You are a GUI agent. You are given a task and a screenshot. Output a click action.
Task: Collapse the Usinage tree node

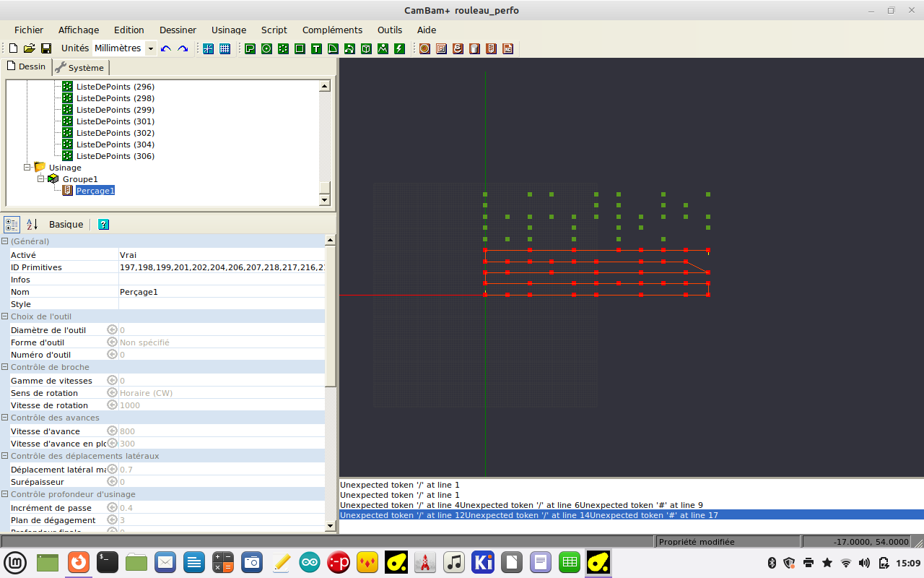[x=27, y=167]
